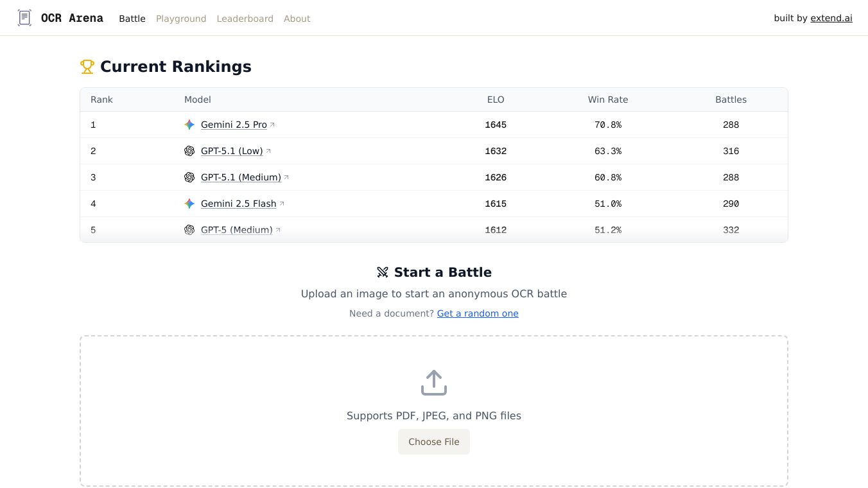The image size is (868, 488).
Task: Click the ELO value 1612
Action: (x=496, y=230)
